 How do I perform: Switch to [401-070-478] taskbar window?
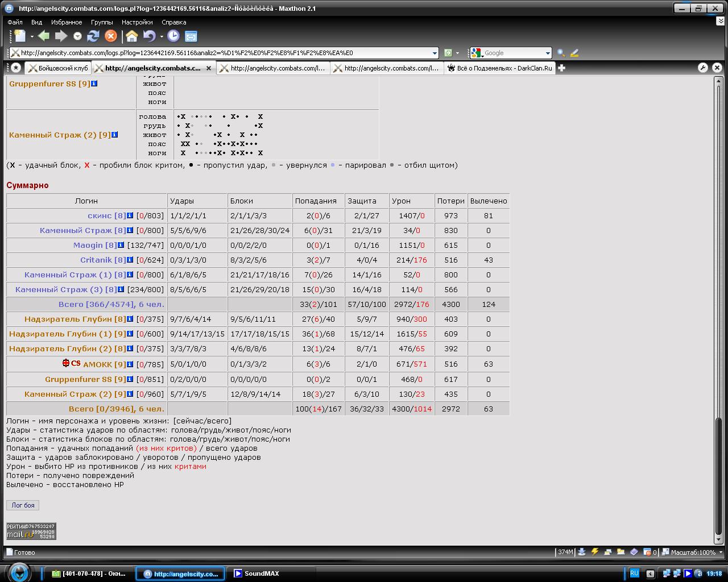click(89, 573)
